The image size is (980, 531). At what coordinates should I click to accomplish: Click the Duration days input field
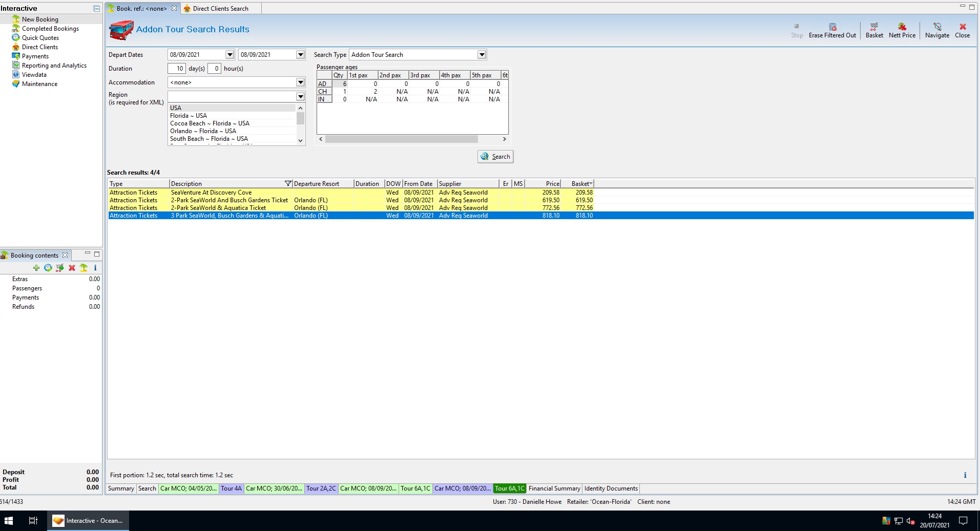(x=177, y=69)
